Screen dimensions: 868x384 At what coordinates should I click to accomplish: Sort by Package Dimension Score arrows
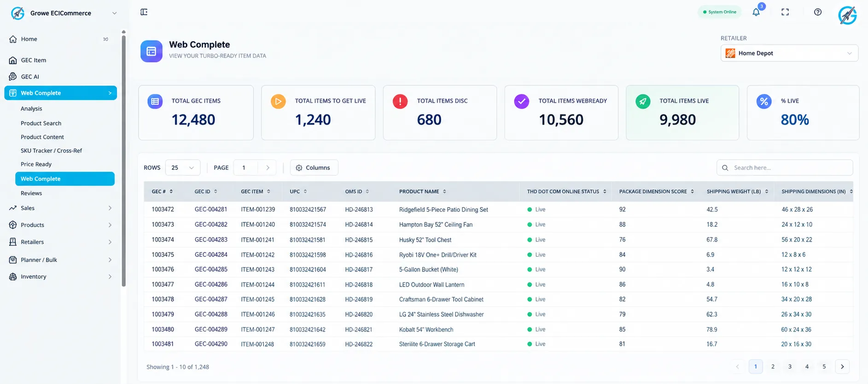tap(692, 192)
